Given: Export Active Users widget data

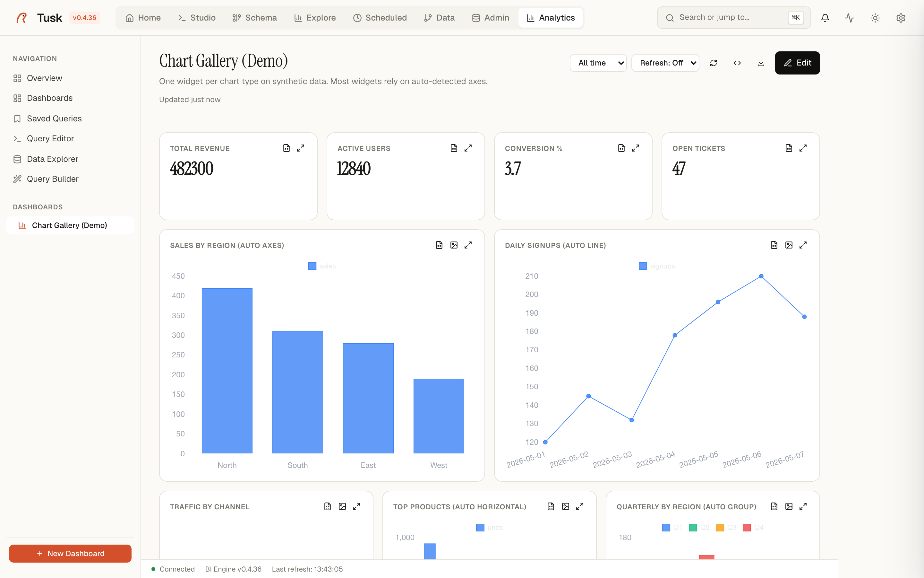Looking at the screenshot, I should click(x=454, y=148).
